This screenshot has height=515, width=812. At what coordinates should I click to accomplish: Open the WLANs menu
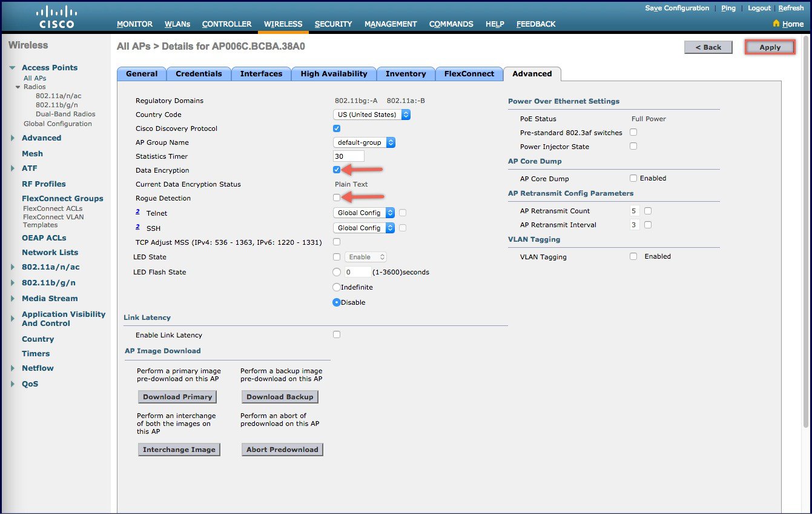[x=177, y=24]
